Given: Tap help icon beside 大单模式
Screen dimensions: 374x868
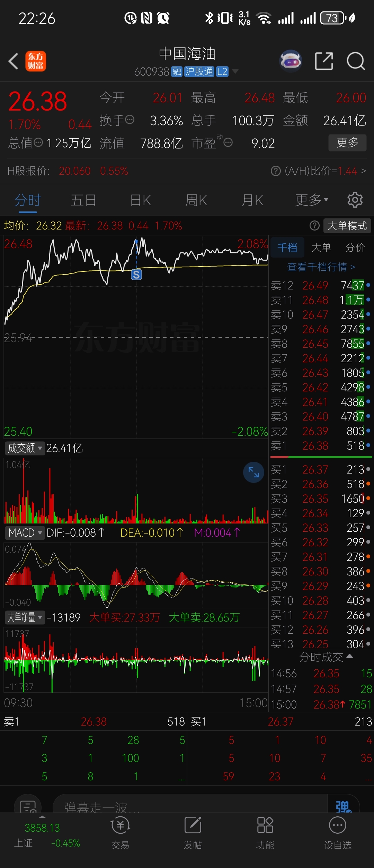Looking at the screenshot, I should pos(314,226).
